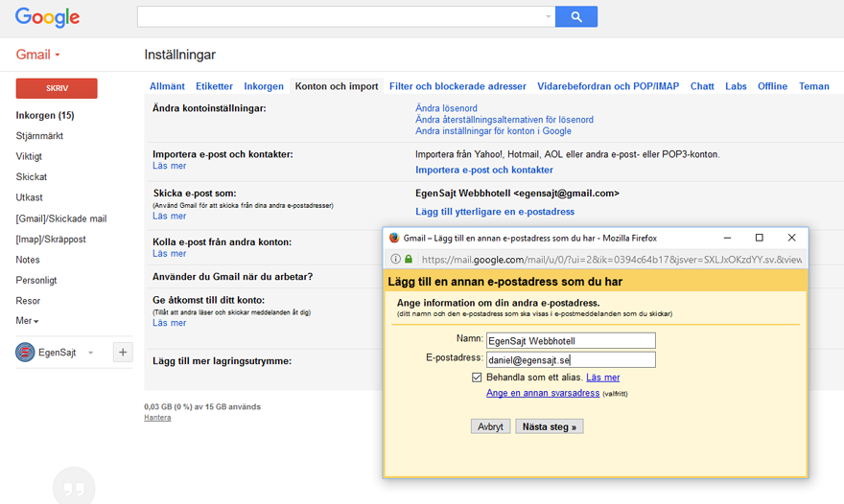Click the Hangouts quote bubble icon

pyautogui.click(x=74, y=488)
